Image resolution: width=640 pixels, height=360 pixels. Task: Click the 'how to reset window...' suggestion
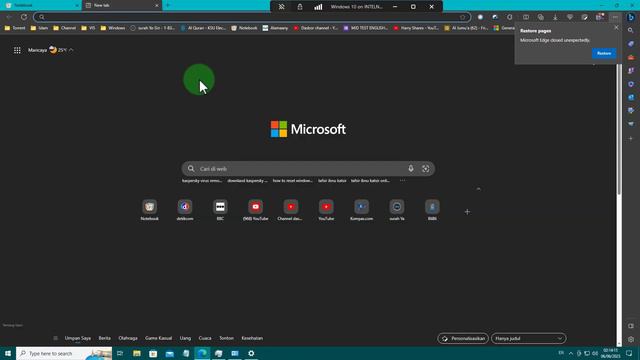292,180
